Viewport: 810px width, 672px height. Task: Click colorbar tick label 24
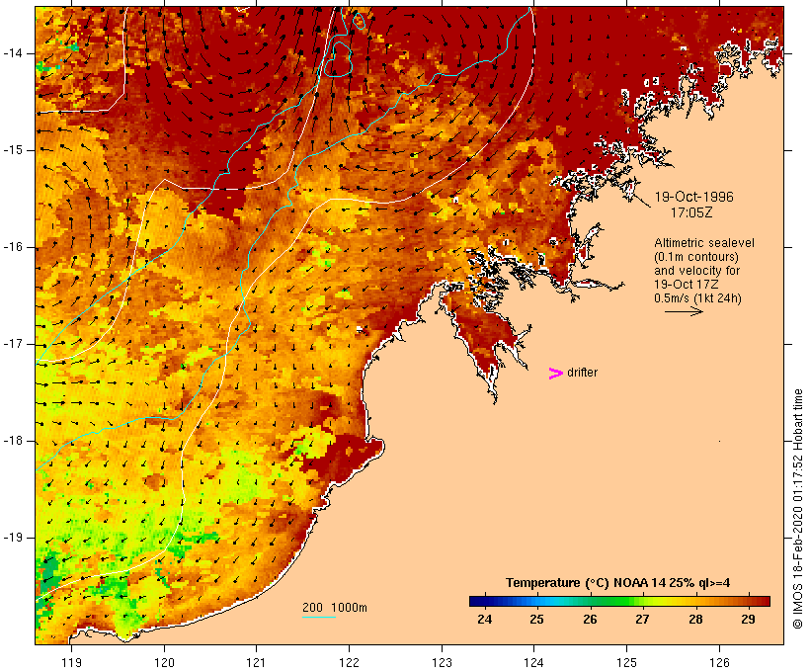point(485,620)
